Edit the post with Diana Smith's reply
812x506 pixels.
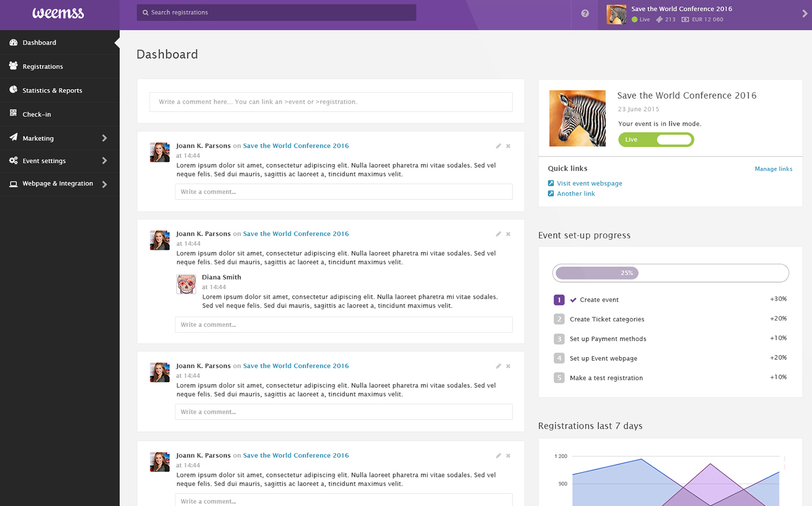[498, 234]
